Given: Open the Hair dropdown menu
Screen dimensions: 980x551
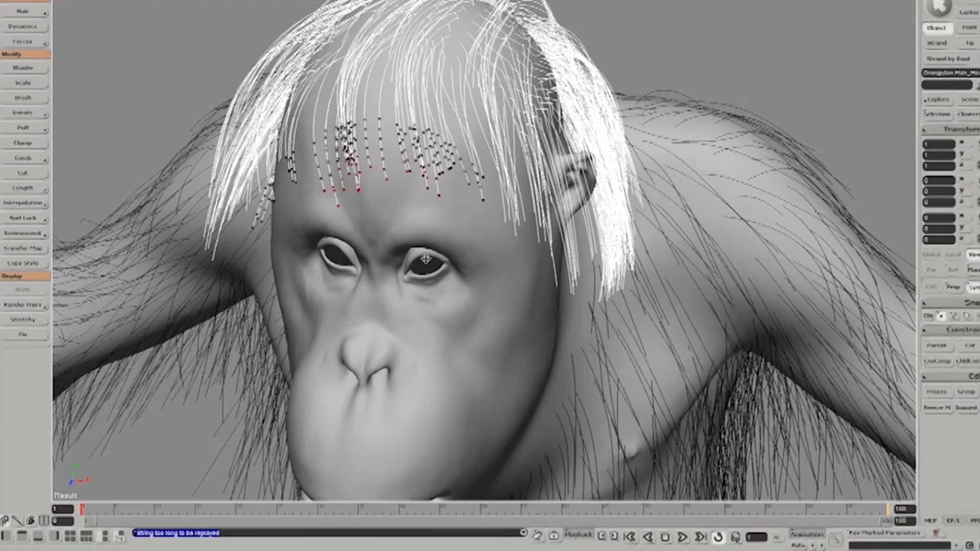Looking at the screenshot, I should click(24, 11).
